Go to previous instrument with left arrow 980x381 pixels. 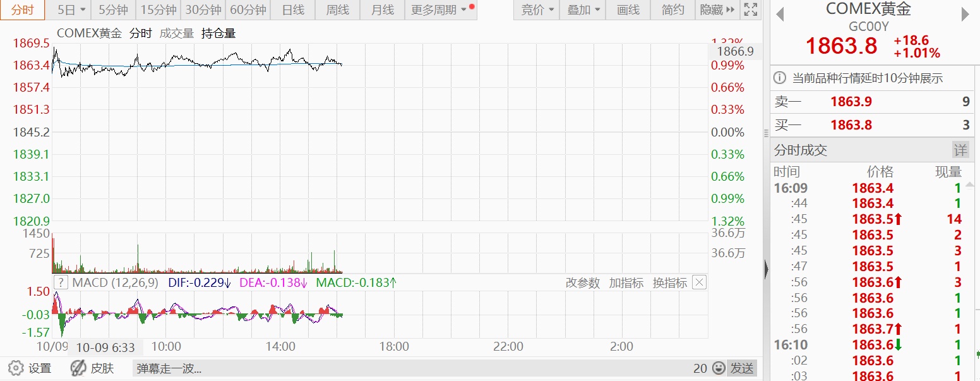(x=780, y=15)
